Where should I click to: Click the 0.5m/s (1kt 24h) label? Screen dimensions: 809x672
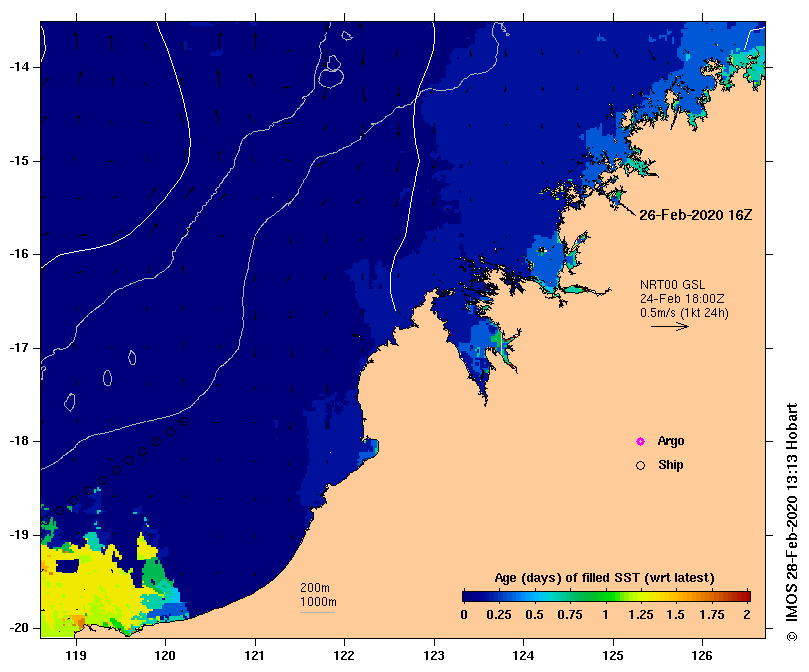684,313
